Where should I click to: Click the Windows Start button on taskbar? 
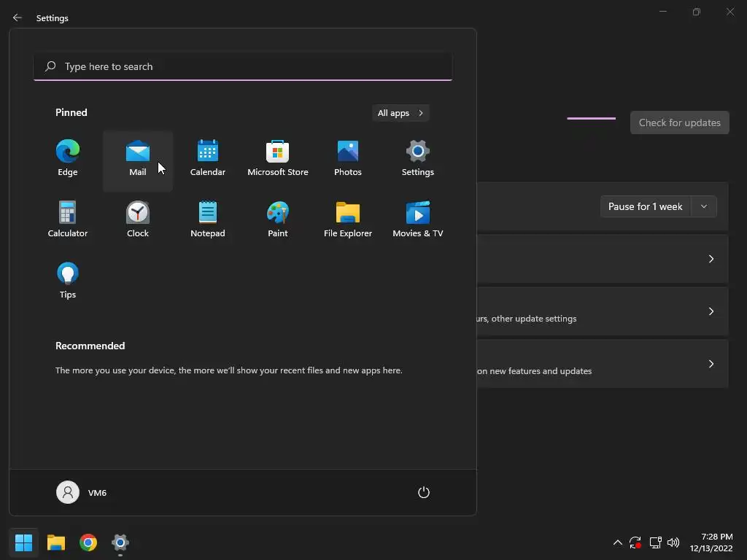click(23, 542)
